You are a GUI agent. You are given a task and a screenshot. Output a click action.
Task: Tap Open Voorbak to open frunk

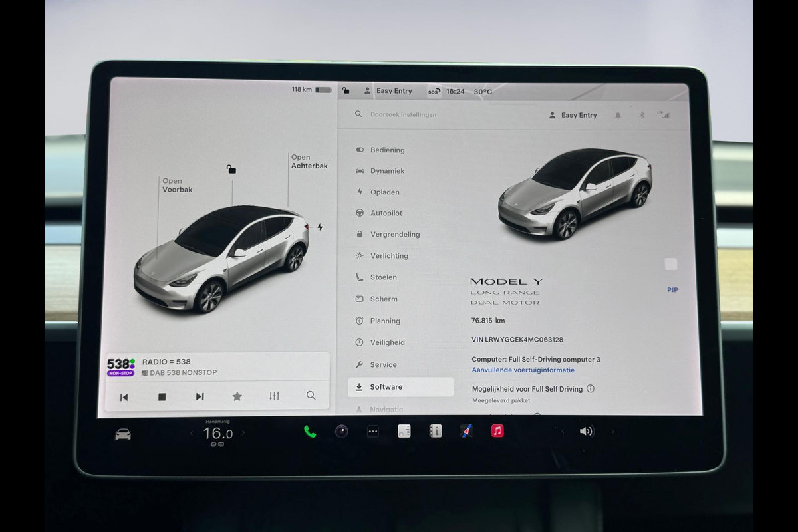tap(178, 185)
